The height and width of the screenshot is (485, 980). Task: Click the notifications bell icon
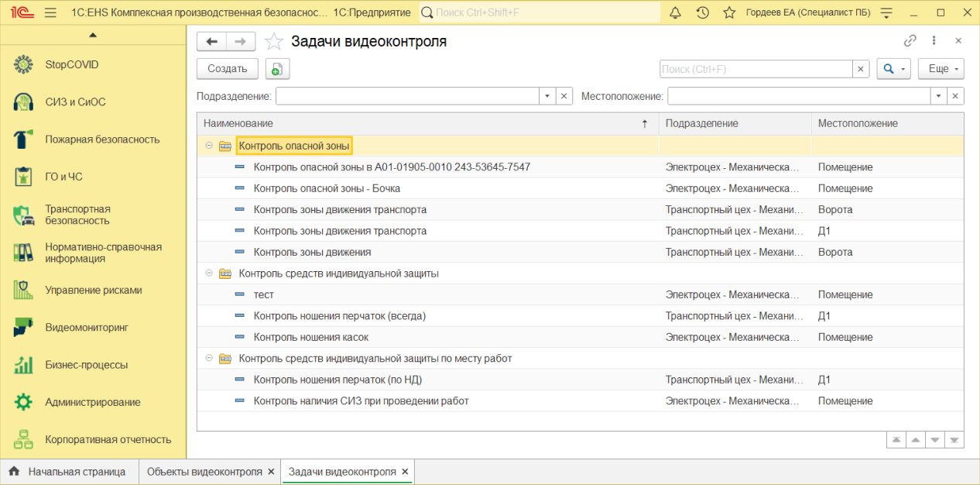675,12
